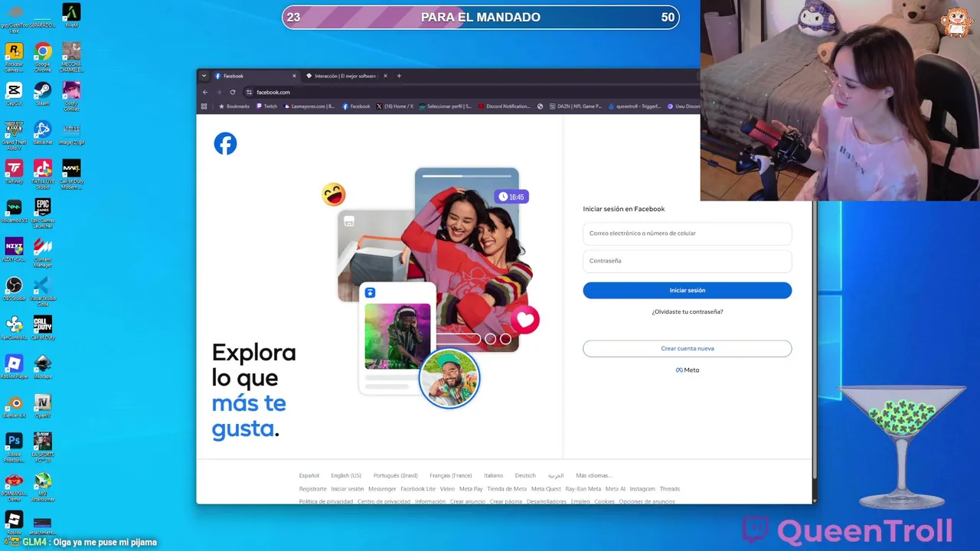Open DAZN NFL Game Pass bookmark
The width and height of the screenshot is (980, 551).
coord(575,106)
